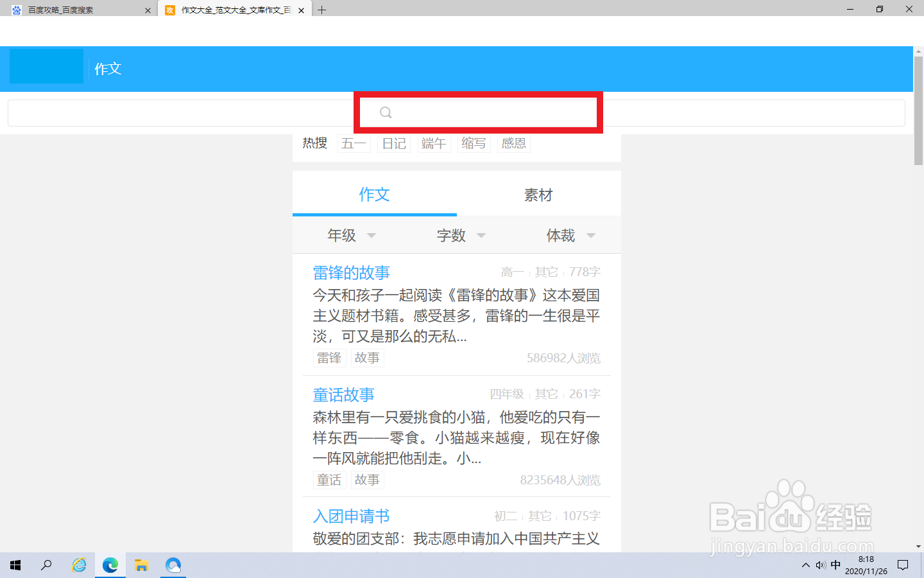Show hidden system tray icons
The width and height of the screenshot is (924, 578).
(x=806, y=565)
